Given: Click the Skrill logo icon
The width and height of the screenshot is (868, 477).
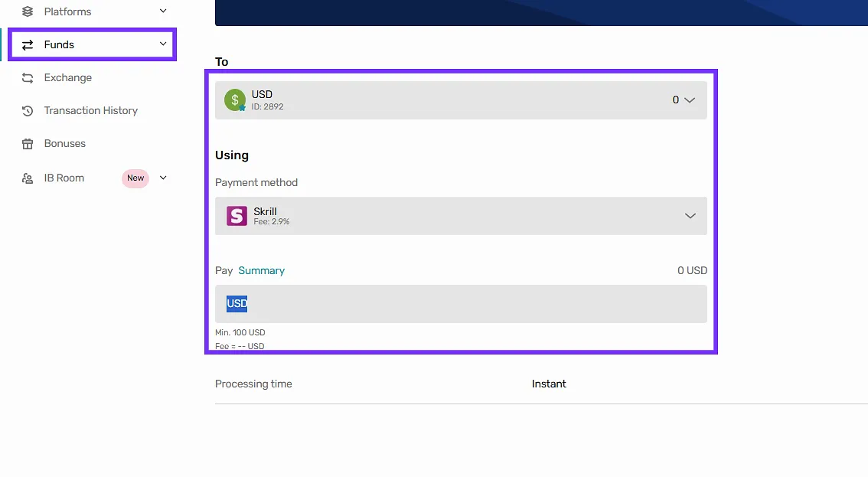Looking at the screenshot, I should tap(237, 216).
